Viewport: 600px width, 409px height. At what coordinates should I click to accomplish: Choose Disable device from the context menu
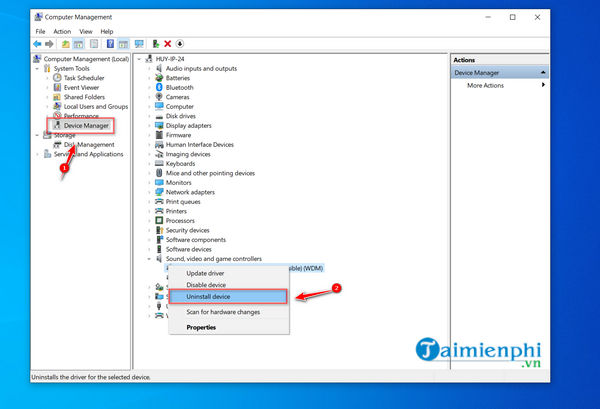pos(229,285)
